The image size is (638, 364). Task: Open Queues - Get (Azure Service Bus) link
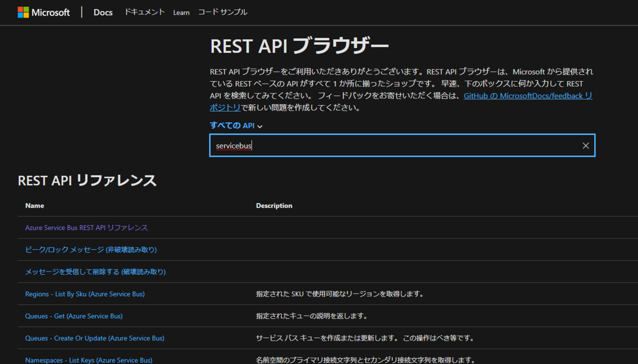coord(74,316)
